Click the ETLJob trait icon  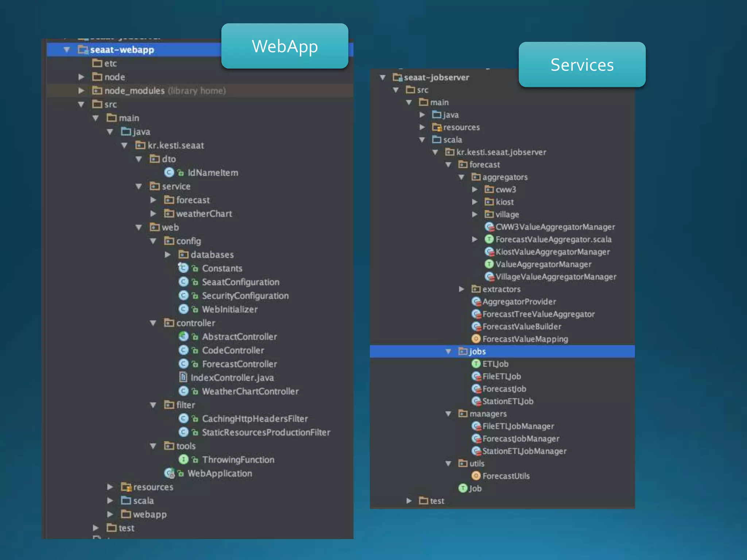[x=476, y=364]
